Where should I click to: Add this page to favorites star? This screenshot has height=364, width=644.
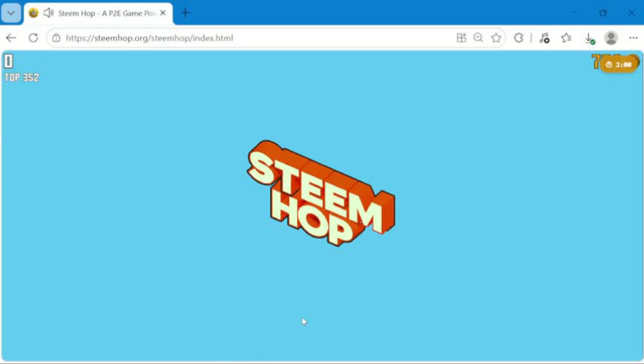pos(496,38)
